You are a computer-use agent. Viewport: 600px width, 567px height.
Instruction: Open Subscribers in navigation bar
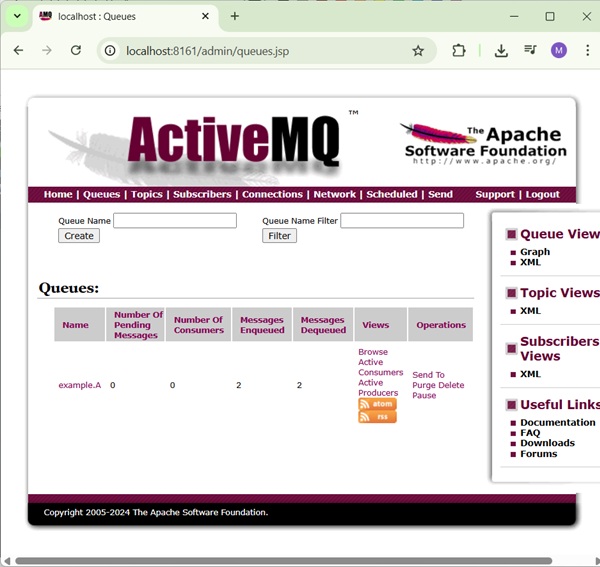pyautogui.click(x=202, y=194)
